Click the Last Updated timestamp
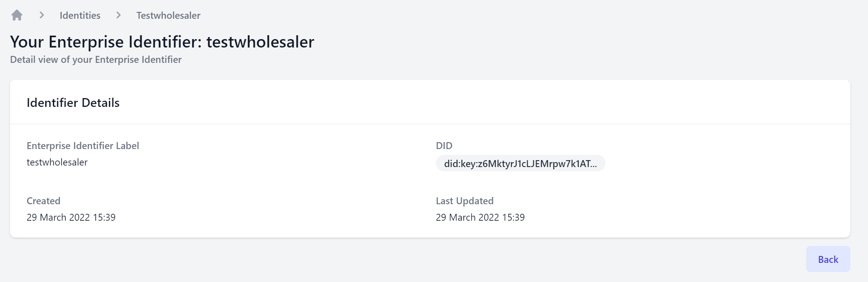The width and height of the screenshot is (868, 282). [480, 217]
